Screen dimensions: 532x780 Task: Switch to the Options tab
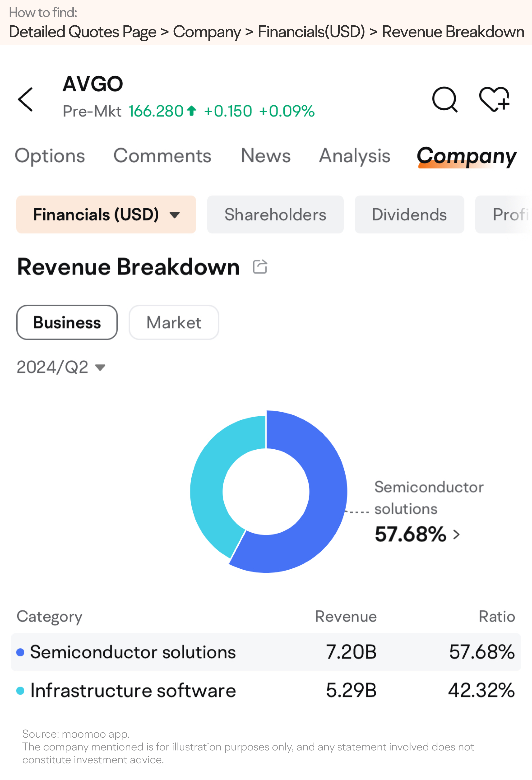50,156
